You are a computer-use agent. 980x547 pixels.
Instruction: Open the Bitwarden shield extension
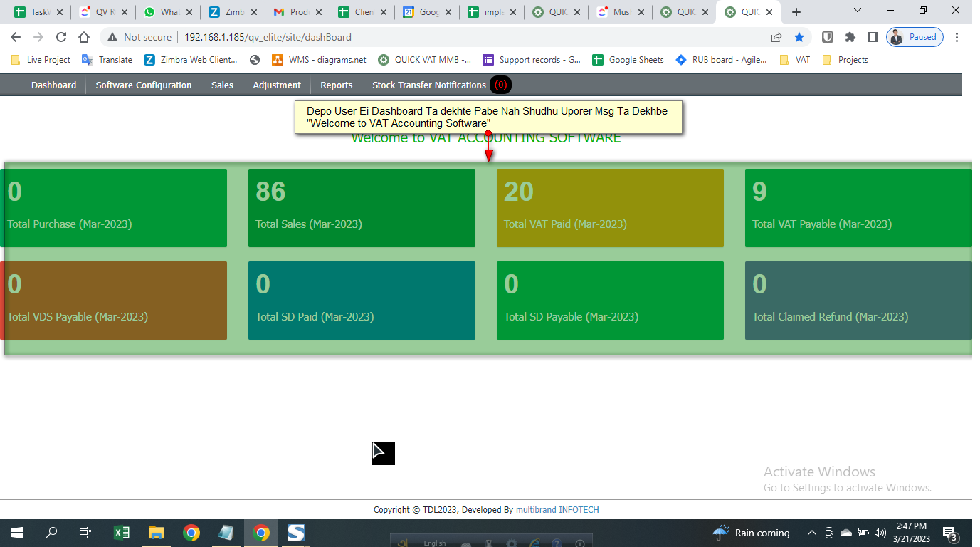tap(828, 37)
